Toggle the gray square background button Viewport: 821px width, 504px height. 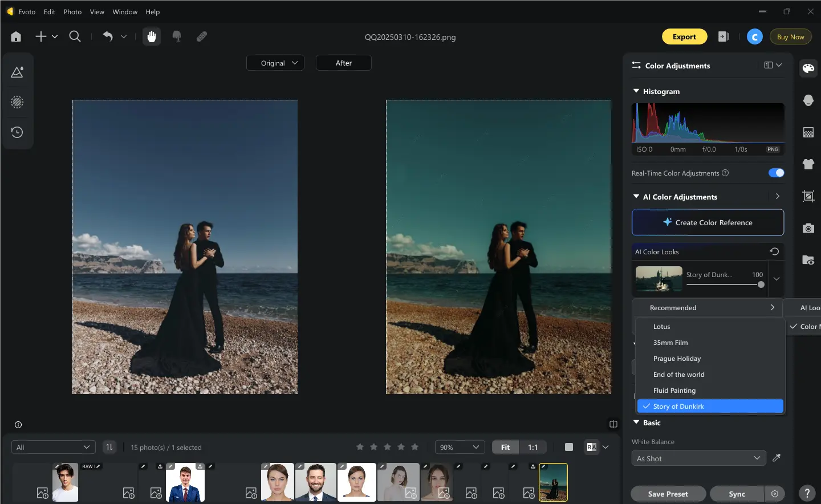point(569,447)
